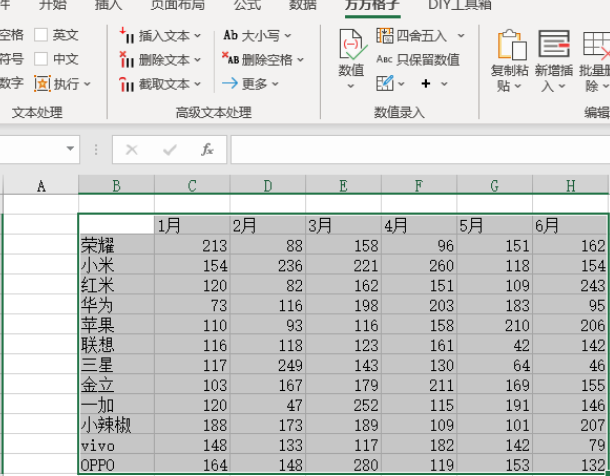Open the 数据 ribbon tab
The image size is (610, 476).
click(x=303, y=5)
